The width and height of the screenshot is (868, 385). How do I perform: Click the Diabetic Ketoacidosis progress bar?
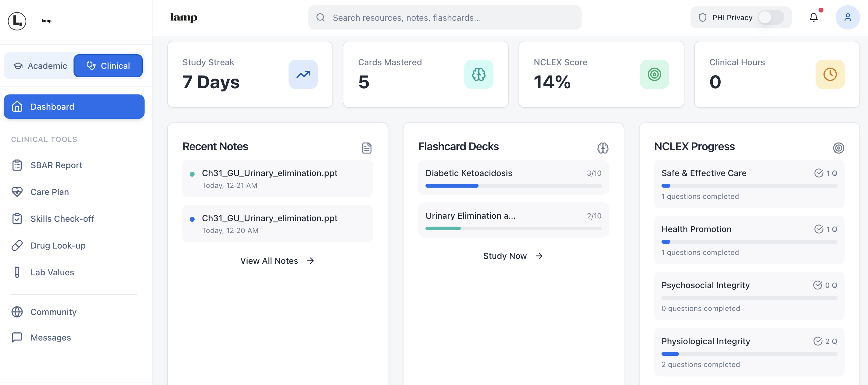(x=513, y=185)
